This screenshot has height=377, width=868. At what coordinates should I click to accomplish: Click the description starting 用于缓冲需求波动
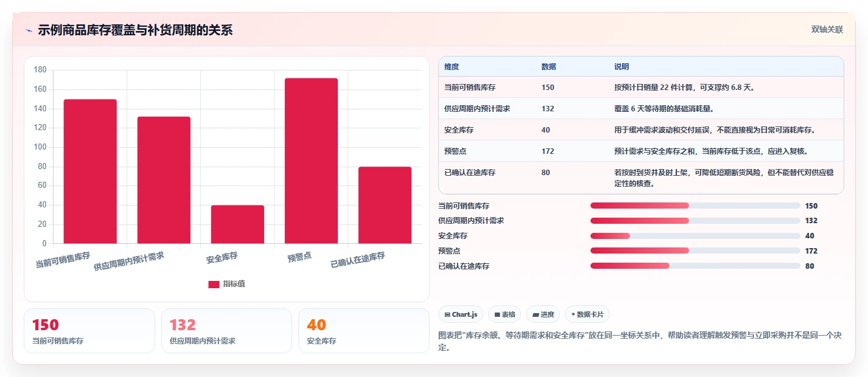tap(715, 130)
